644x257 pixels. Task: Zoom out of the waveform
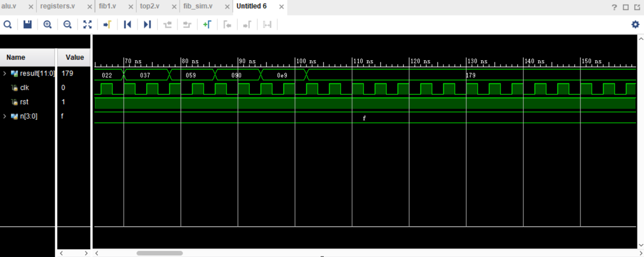[67, 25]
